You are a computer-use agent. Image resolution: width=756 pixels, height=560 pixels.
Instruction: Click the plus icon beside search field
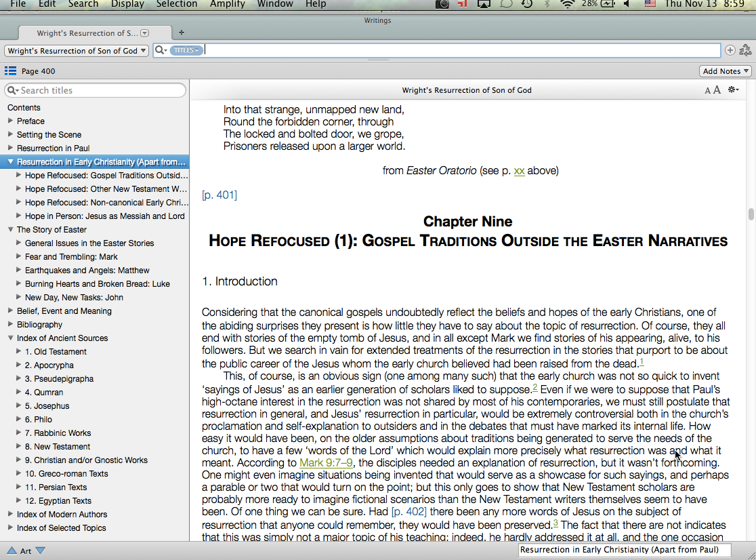730,50
